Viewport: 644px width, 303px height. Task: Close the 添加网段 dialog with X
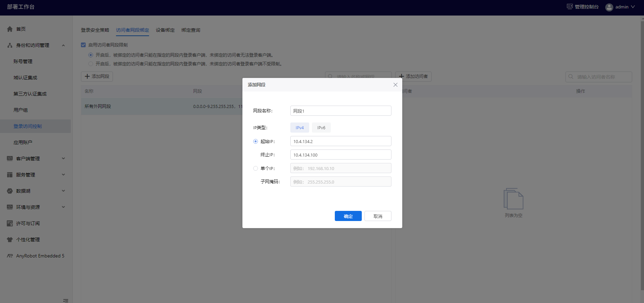click(x=396, y=85)
